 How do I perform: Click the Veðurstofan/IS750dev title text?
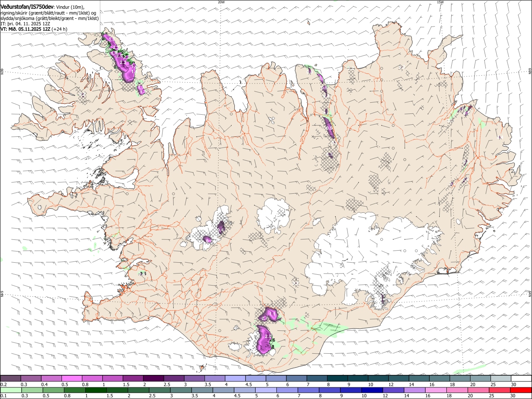[x=27, y=6]
